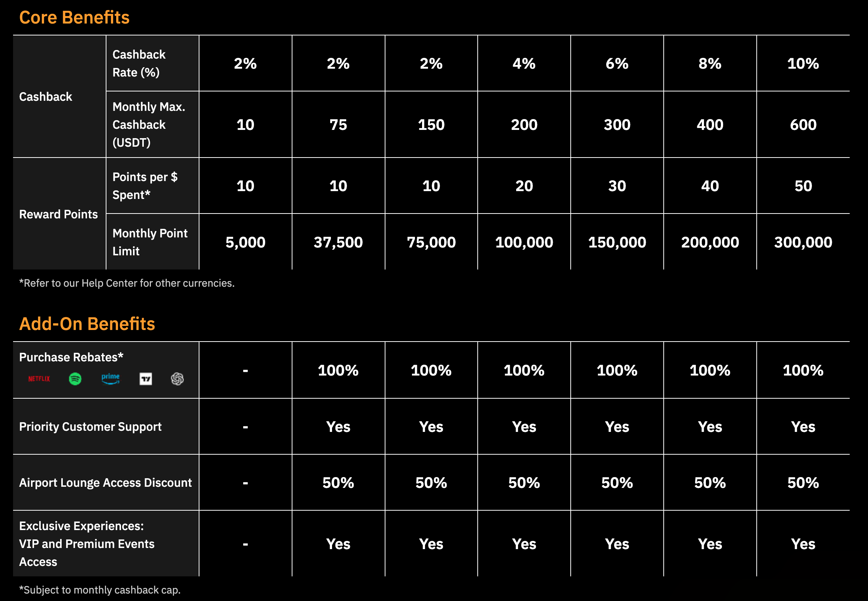The width and height of the screenshot is (868, 601).
Task: Select the 4% cashback rate cell
Action: click(524, 63)
